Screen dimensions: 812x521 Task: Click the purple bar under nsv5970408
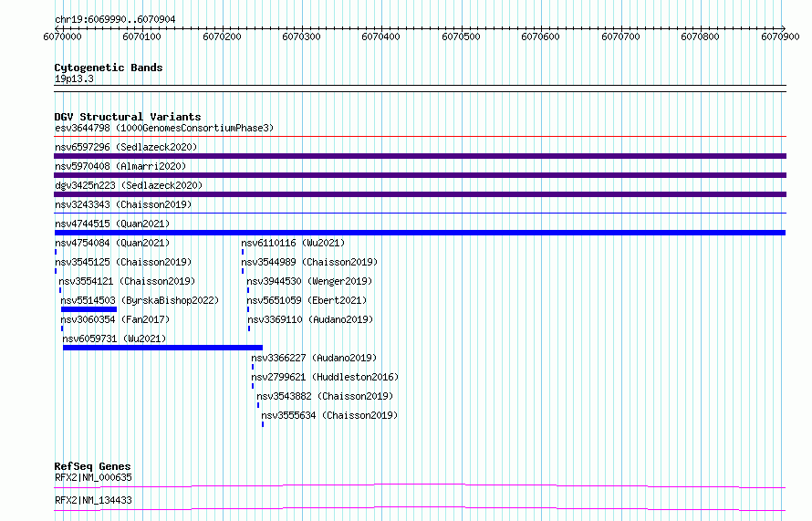coord(420,175)
